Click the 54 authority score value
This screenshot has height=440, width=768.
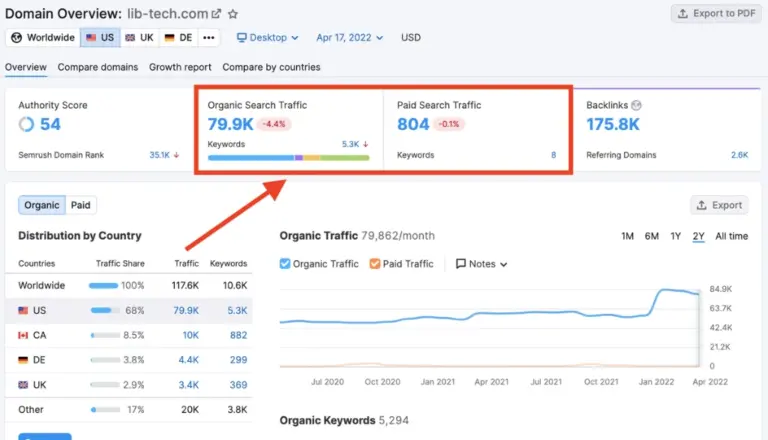tap(50, 124)
